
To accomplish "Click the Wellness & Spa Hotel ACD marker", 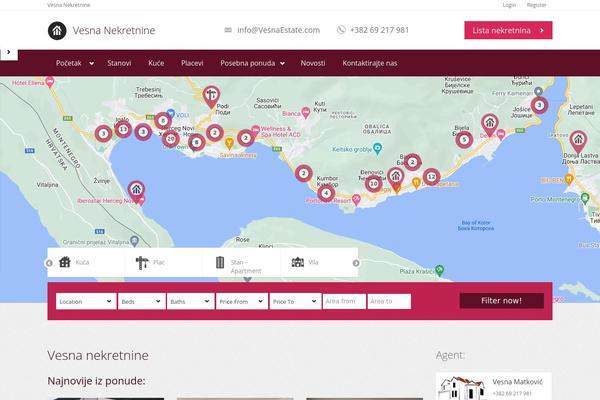I will (256, 129).
